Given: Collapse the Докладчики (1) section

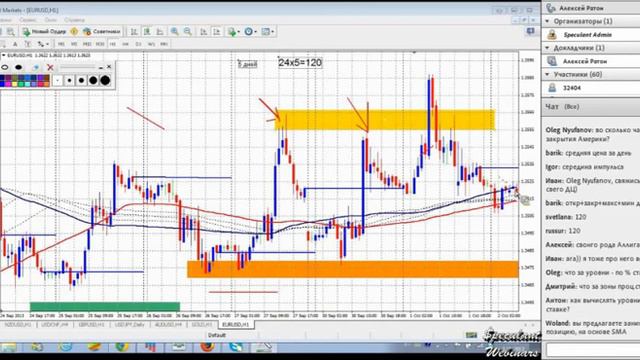Looking at the screenshot, I should coord(547,48).
